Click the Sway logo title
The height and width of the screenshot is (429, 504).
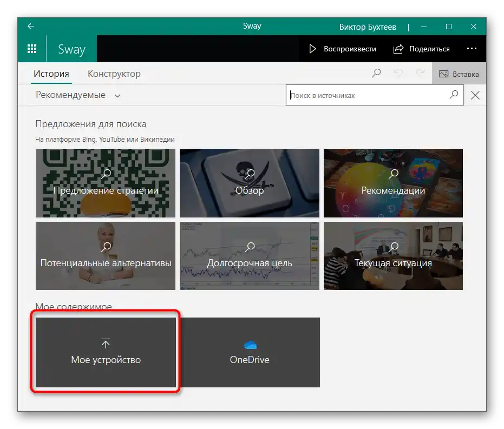[71, 49]
